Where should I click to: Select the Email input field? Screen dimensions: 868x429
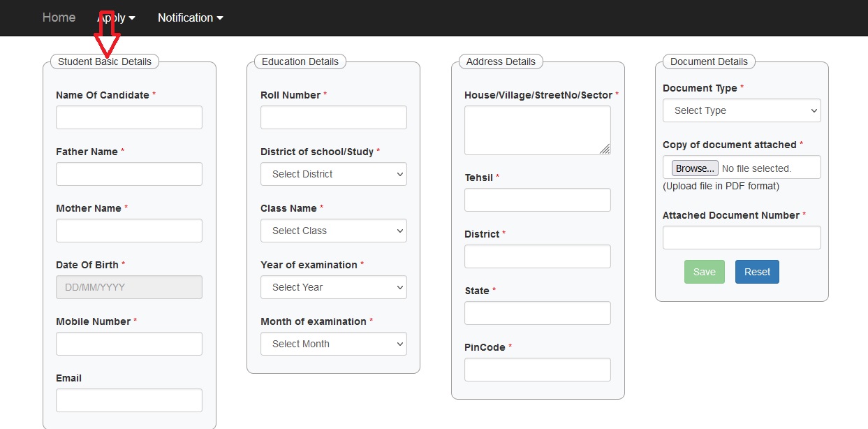click(128, 400)
